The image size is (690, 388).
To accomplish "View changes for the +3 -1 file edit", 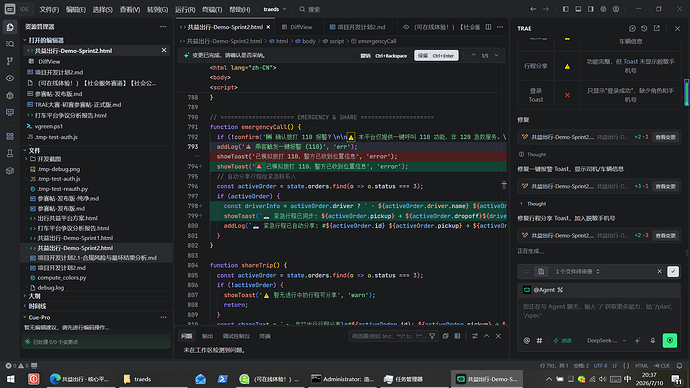I will (x=665, y=187).
